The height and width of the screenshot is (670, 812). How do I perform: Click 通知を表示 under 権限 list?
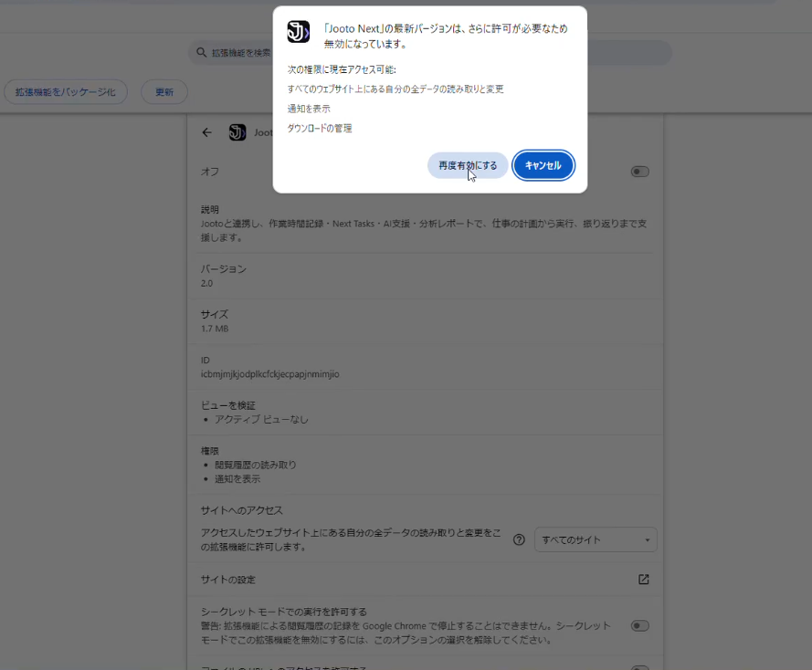coord(237,479)
